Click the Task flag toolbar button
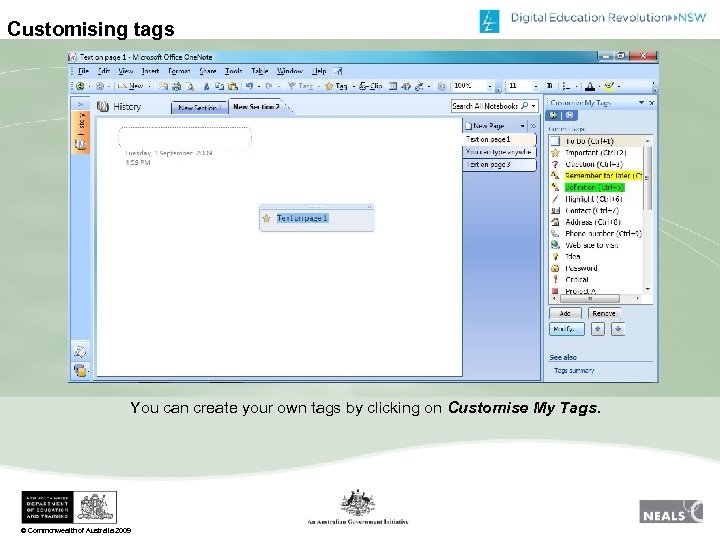Viewport: 720px width, 540px height. tap(300, 86)
